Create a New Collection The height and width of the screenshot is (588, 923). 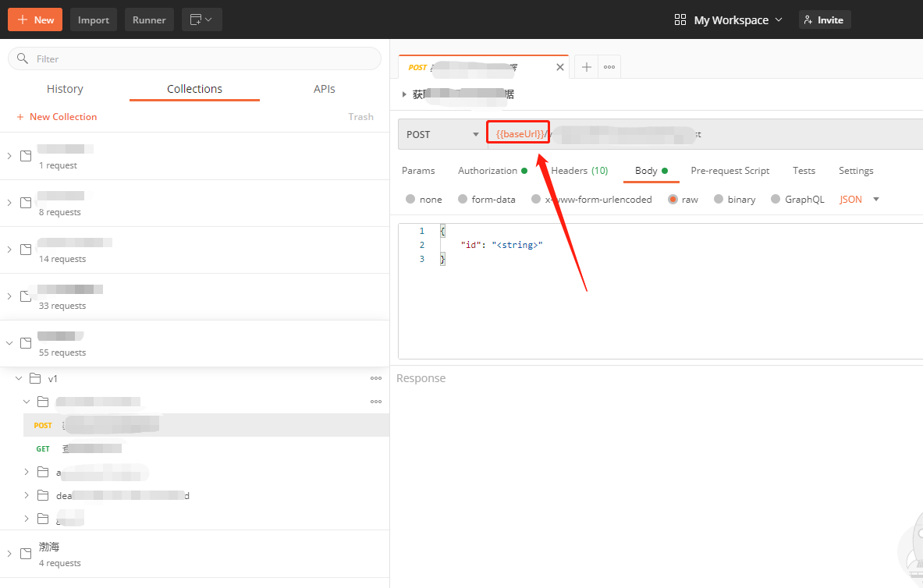coord(56,116)
